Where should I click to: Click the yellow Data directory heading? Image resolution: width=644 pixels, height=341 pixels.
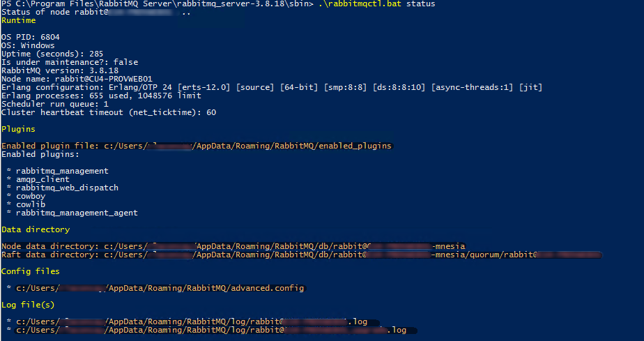coord(36,229)
